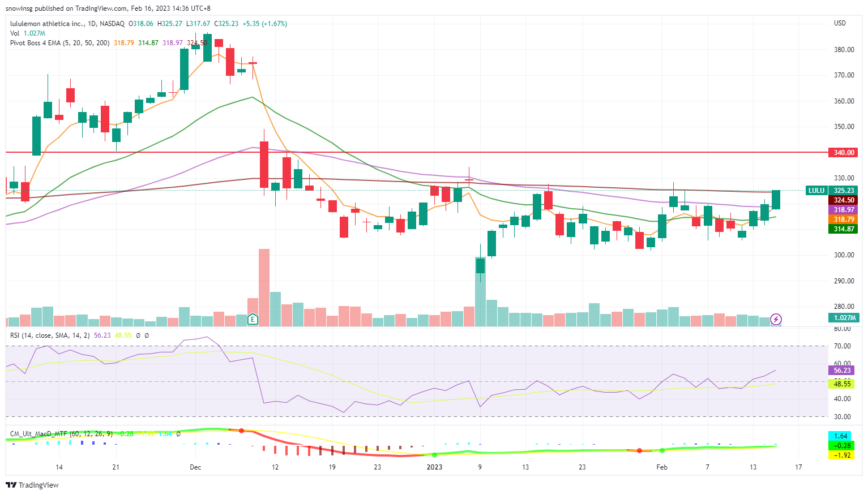Click the yellow -1.92 MACD axis label
The image size is (868, 495).
click(841, 455)
